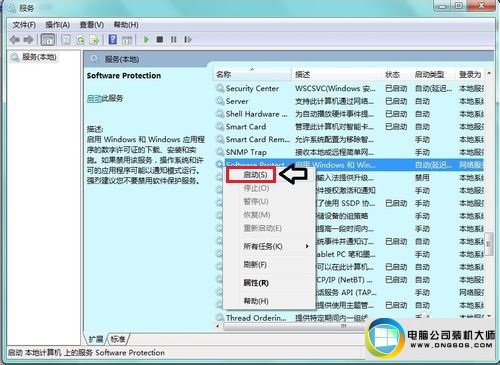Click the Start service play icon

tap(146, 40)
